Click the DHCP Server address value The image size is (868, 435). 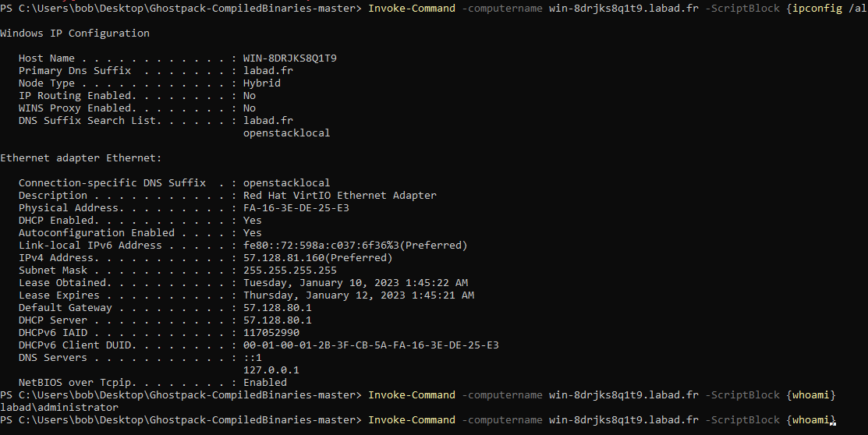[x=277, y=320]
